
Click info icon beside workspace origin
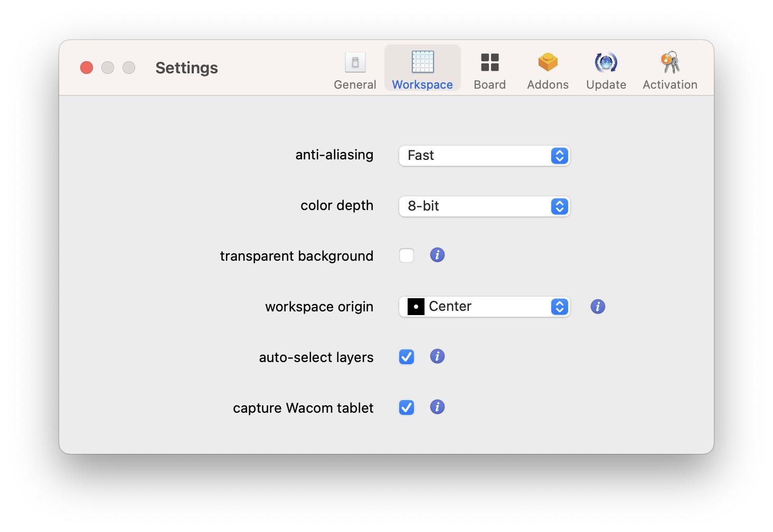[598, 307]
